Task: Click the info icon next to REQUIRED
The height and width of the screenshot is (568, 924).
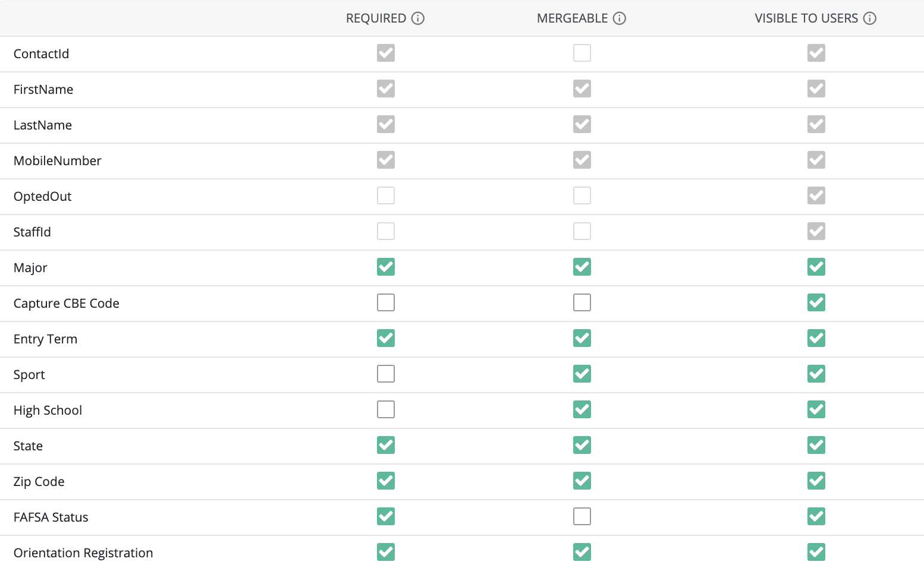Action: coord(418,18)
